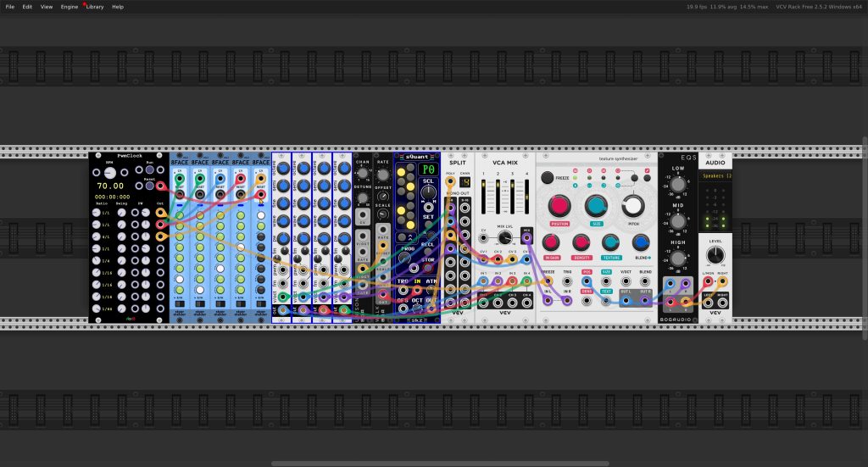Click the LOW knob on EQS
Screen dimensions: 868x467
click(x=678, y=184)
